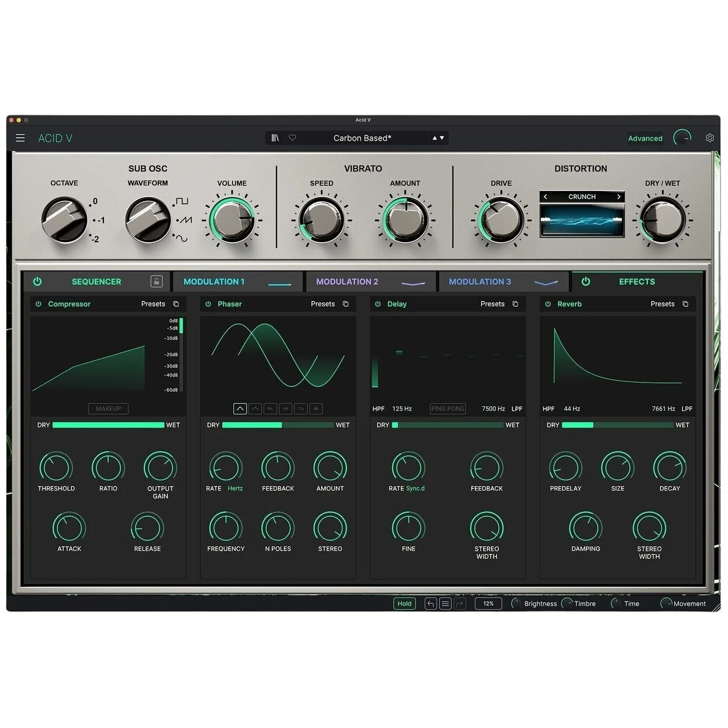Image resolution: width=728 pixels, height=728 pixels.
Task: Load the previous preset with the up arrow
Action: coord(434,138)
